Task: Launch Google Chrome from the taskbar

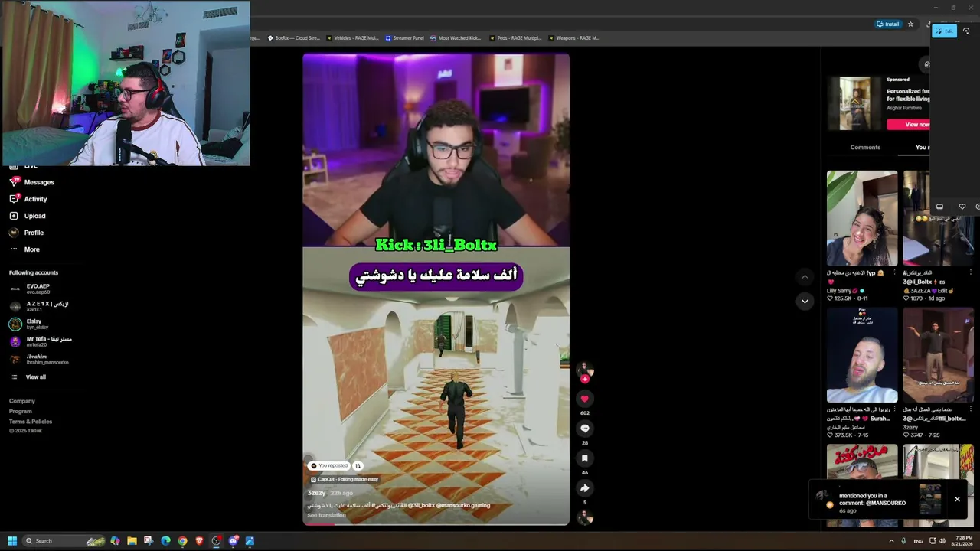Action: click(182, 541)
